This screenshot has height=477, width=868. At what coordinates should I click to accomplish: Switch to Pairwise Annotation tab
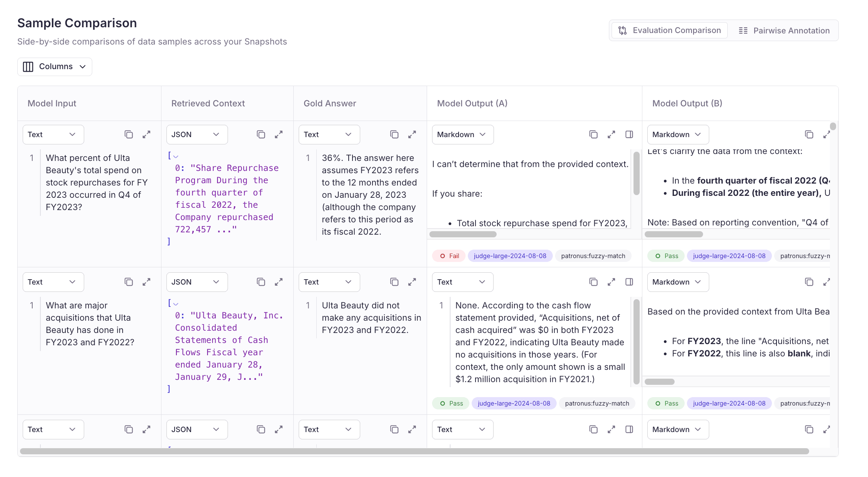pos(784,30)
